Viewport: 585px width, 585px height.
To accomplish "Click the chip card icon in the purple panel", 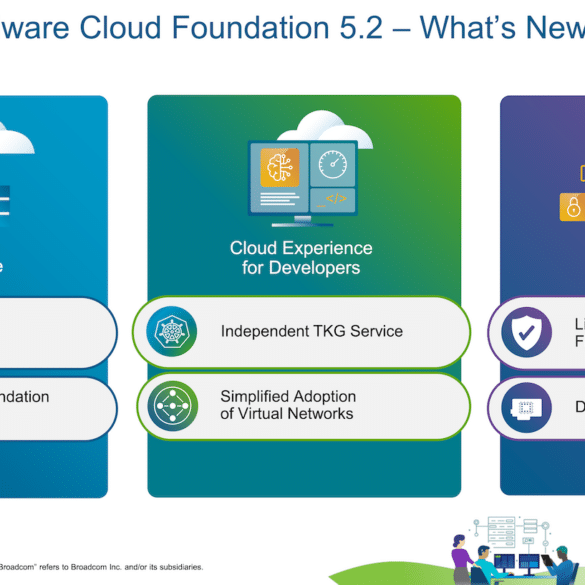I will click(x=526, y=407).
